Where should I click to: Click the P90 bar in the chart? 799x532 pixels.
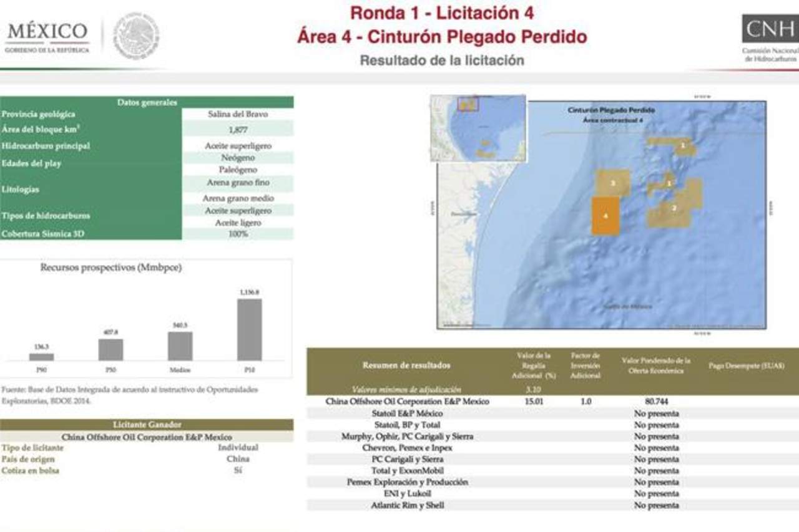(x=42, y=357)
